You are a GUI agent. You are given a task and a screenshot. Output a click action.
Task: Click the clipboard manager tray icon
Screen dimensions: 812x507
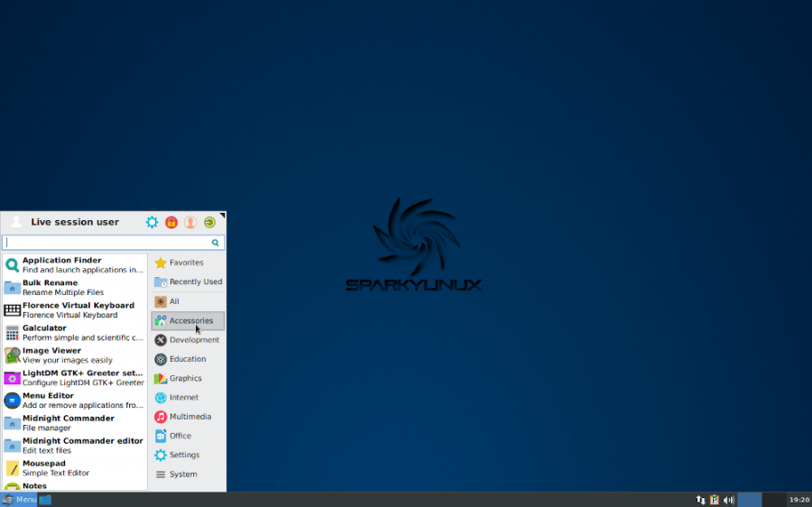[x=715, y=500]
